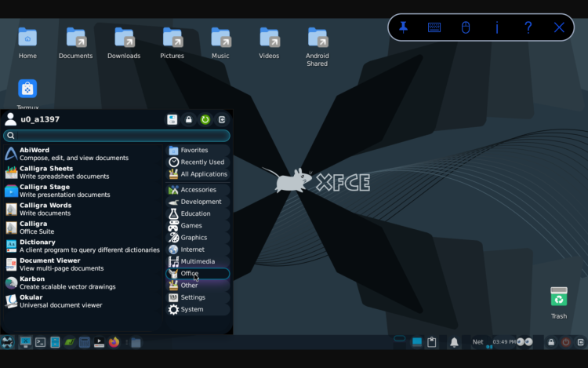588x368 pixels.
Task: Open settings manager icon beside username
Action: (172, 120)
